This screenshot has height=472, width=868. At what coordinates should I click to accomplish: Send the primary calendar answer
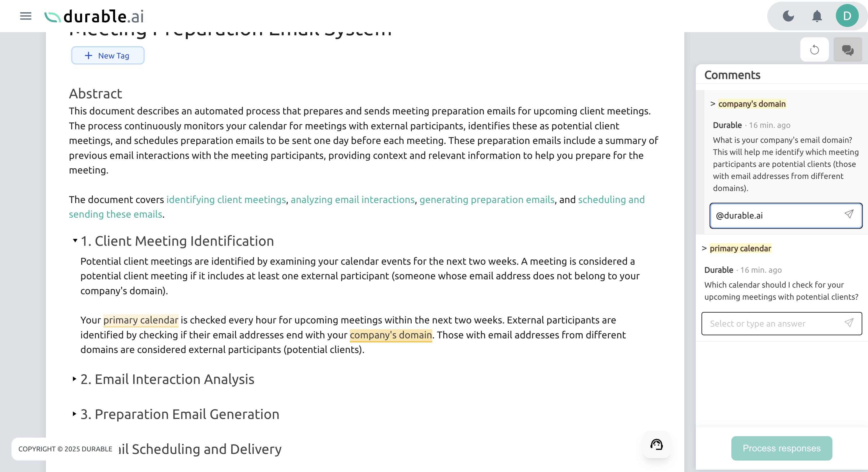pos(849,323)
